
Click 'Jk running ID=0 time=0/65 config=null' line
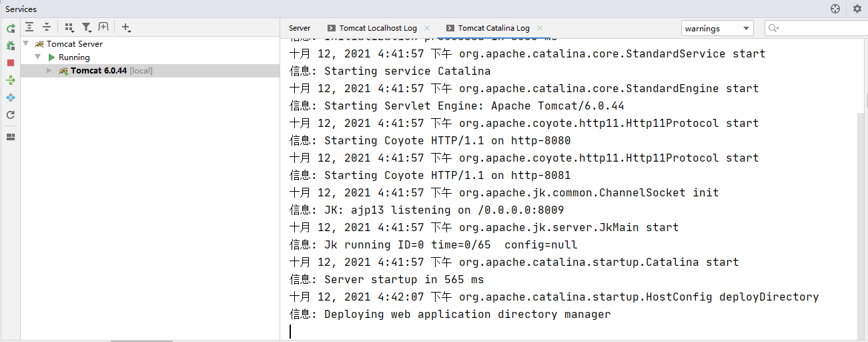(434, 244)
